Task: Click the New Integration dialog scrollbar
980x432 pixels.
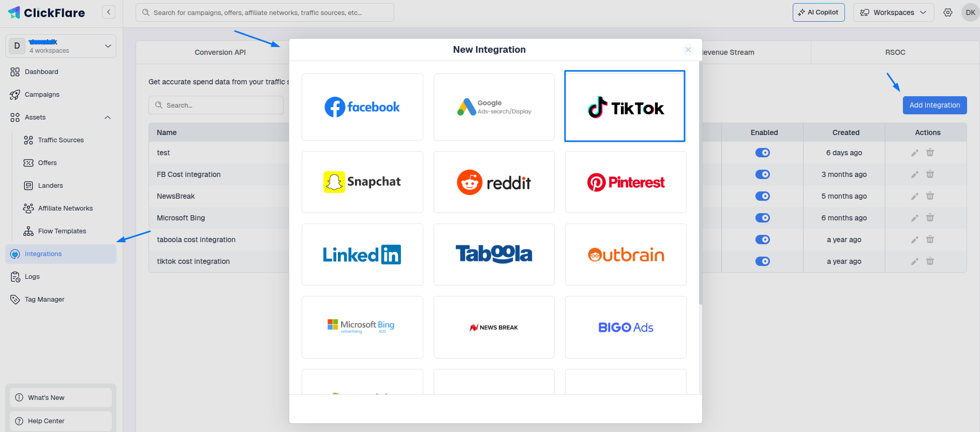Action: coord(700,184)
